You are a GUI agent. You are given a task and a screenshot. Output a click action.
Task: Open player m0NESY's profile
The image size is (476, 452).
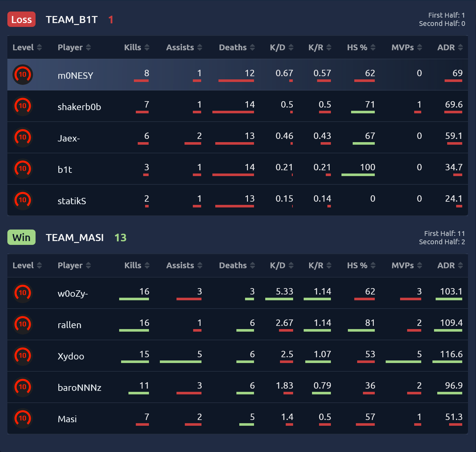75,76
